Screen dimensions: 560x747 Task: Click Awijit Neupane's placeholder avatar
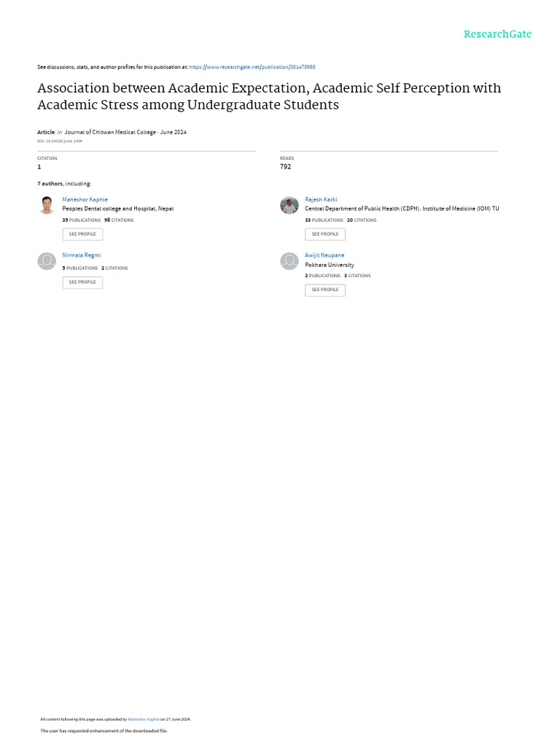289,261
